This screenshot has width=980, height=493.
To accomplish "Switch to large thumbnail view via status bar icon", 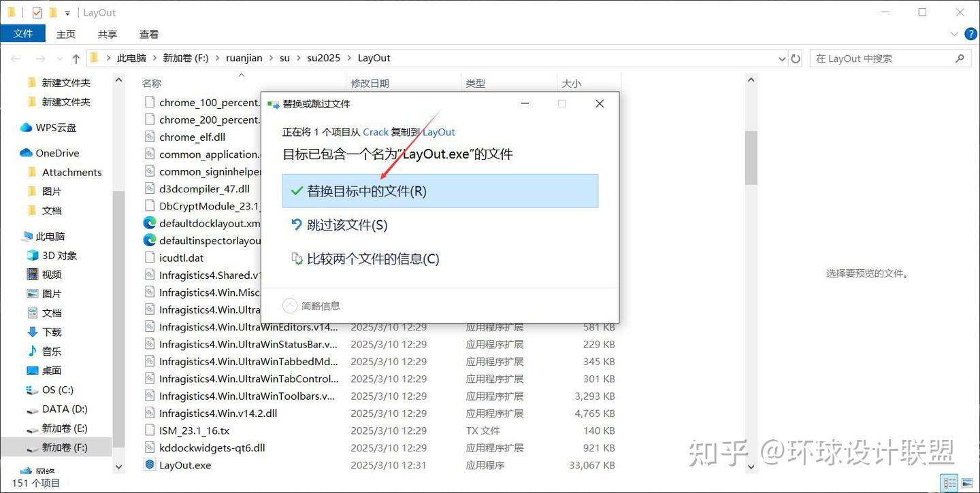I will [967, 483].
